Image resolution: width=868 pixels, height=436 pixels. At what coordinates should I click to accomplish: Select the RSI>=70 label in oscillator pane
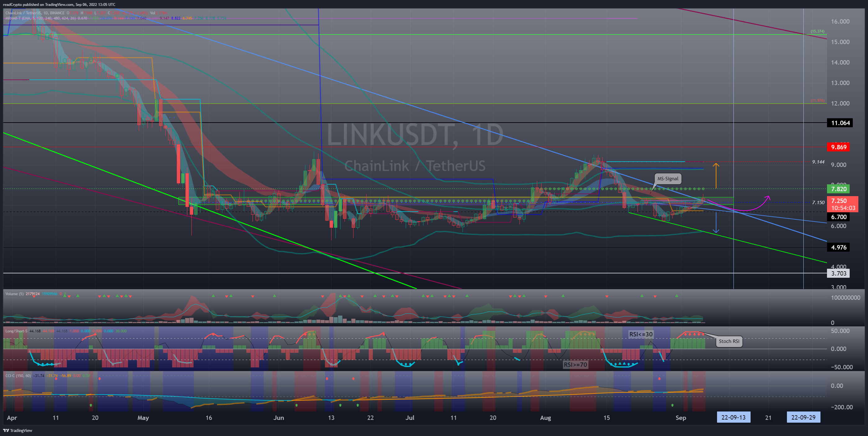click(x=575, y=365)
